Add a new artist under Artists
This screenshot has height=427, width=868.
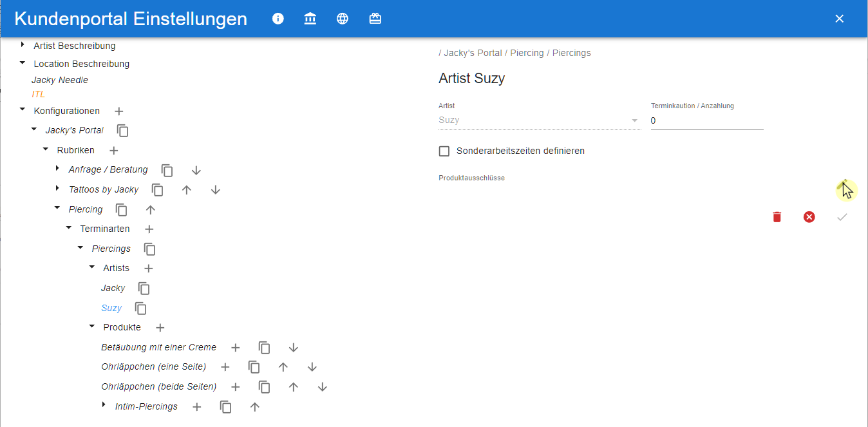pos(148,269)
